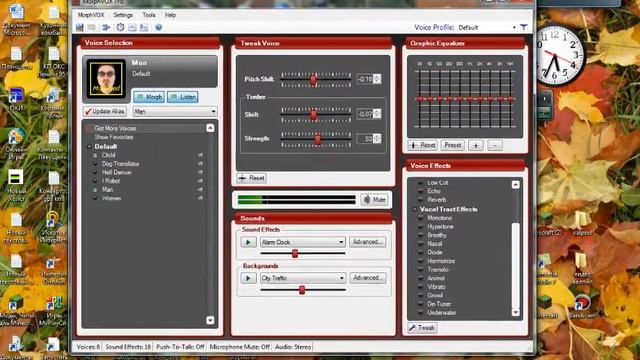The width and height of the screenshot is (640, 360).
Task: Open help via the blue question-mark icon
Action: pos(159,27)
